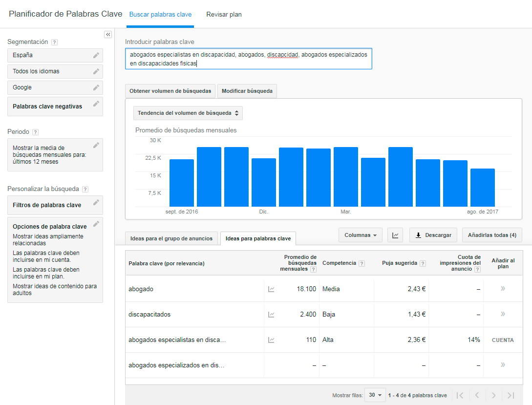
Task: Open the trend graph icon beside abogado
Action: [x=271, y=289]
